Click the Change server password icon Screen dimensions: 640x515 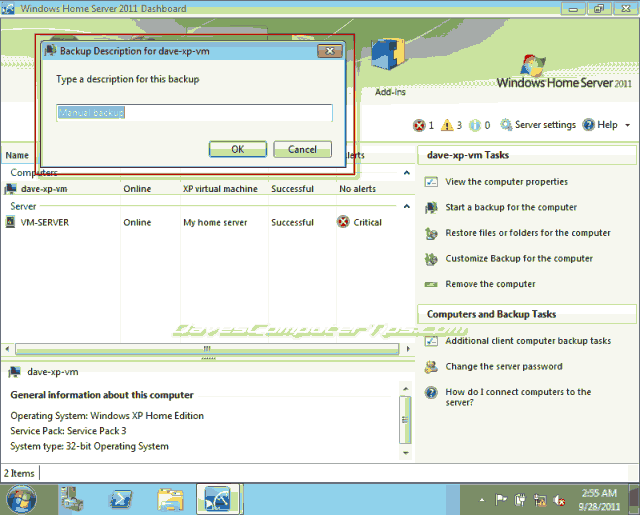click(431, 367)
